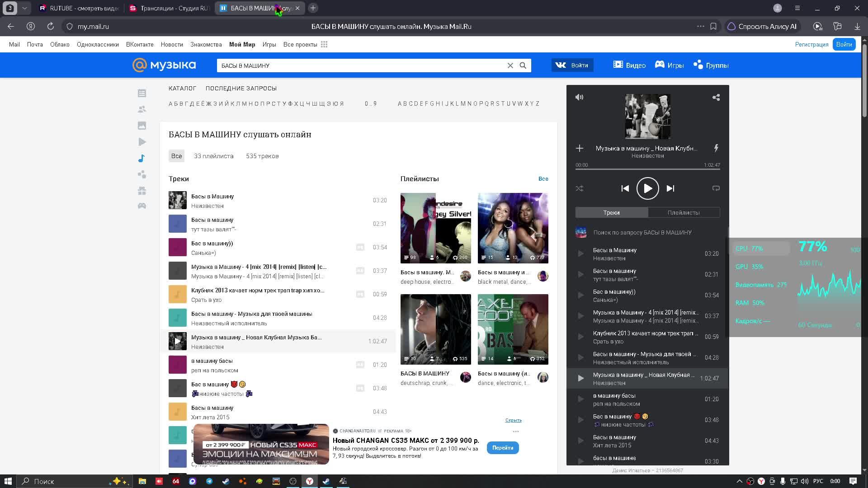
Task: Open the Changan ad options menu
Action: (x=516, y=432)
